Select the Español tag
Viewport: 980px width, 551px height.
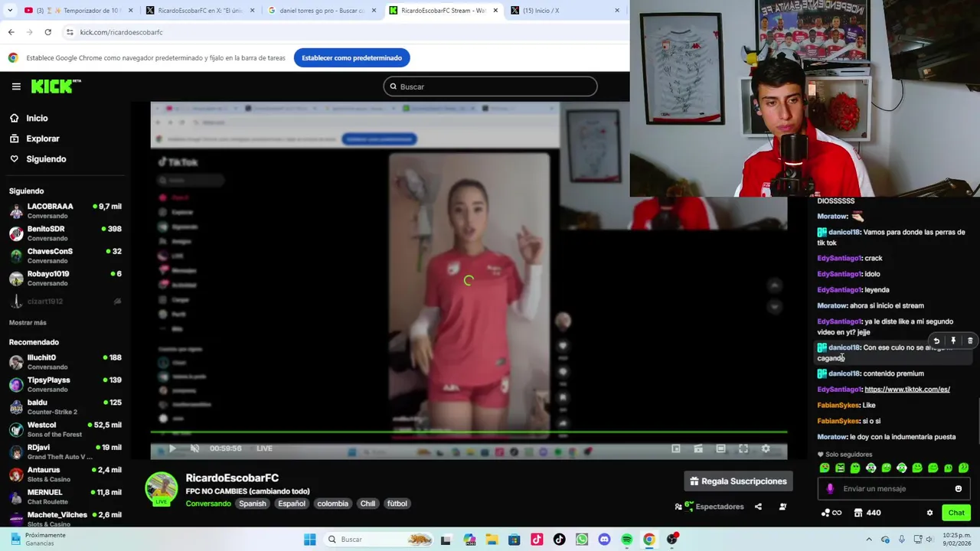pos(292,504)
